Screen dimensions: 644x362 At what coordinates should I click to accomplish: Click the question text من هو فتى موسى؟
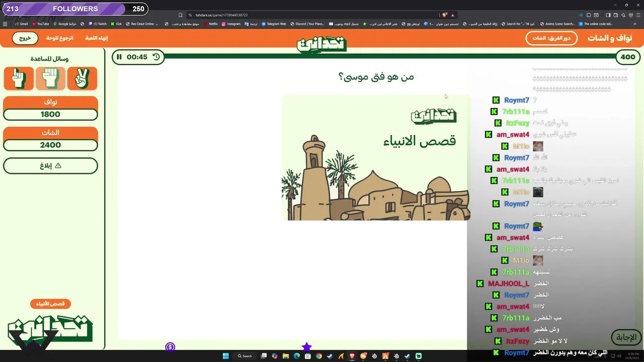tap(376, 76)
